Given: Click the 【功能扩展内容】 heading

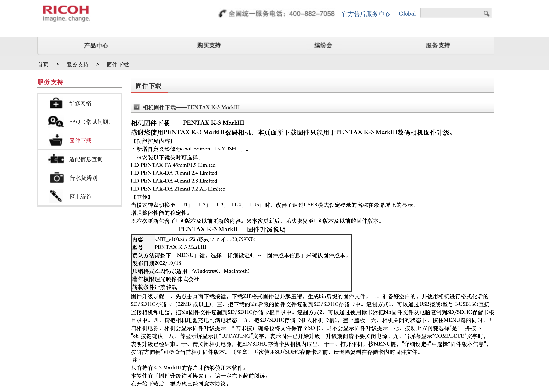Looking at the screenshot, I should [154, 141].
